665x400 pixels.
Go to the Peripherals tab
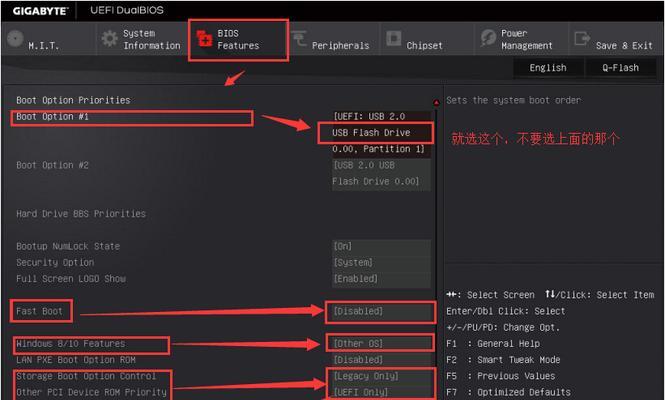pyautogui.click(x=333, y=39)
